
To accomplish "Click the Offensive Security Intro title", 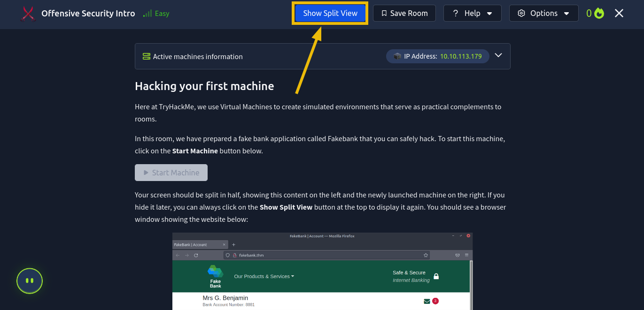I will (x=88, y=14).
